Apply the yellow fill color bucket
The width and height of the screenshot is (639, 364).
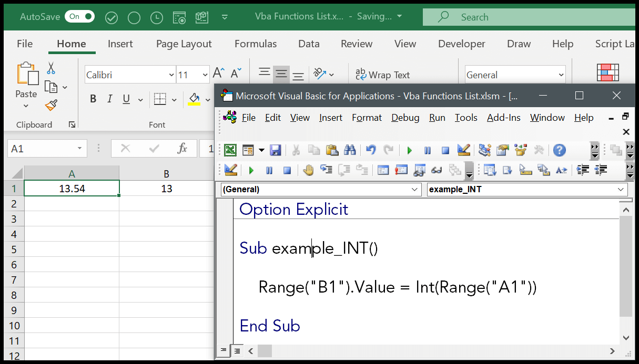click(194, 99)
